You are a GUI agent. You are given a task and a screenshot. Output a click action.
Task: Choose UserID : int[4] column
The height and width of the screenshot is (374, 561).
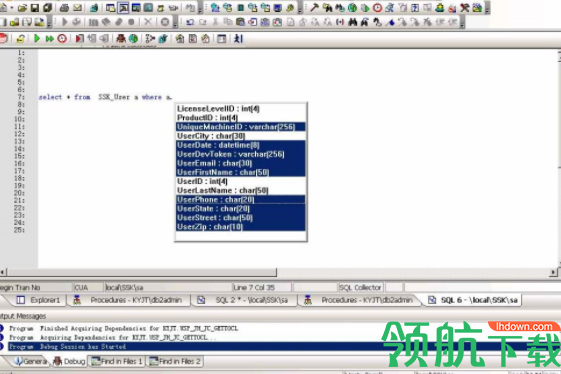(240, 181)
